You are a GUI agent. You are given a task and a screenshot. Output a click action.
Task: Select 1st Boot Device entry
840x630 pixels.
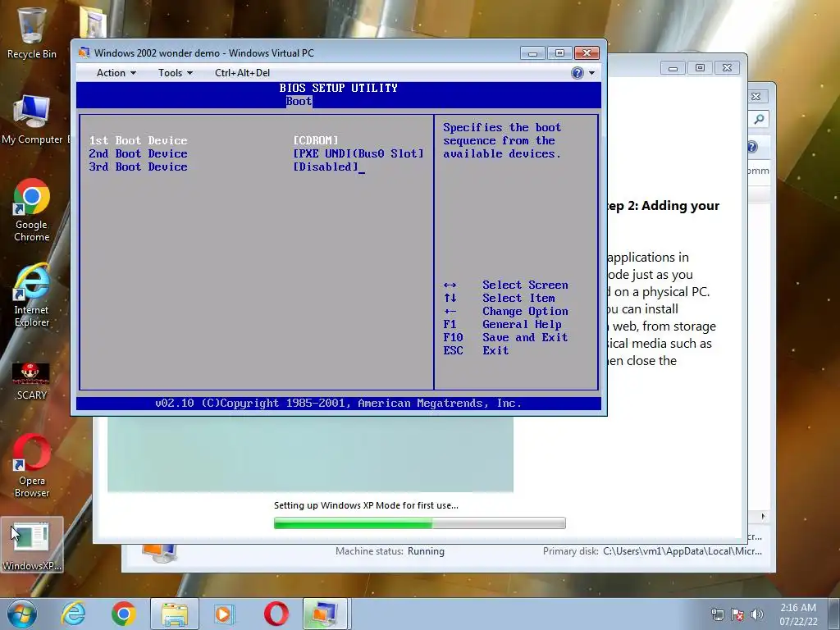138,140
